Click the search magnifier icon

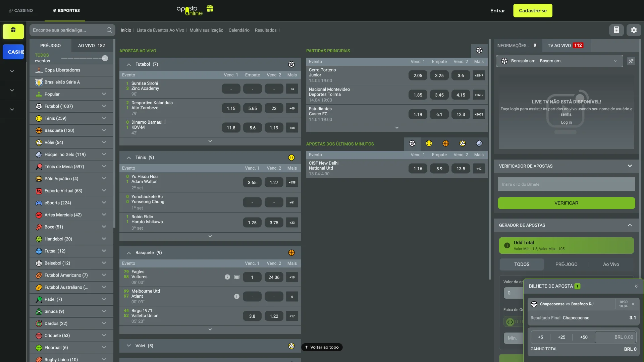click(109, 30)
